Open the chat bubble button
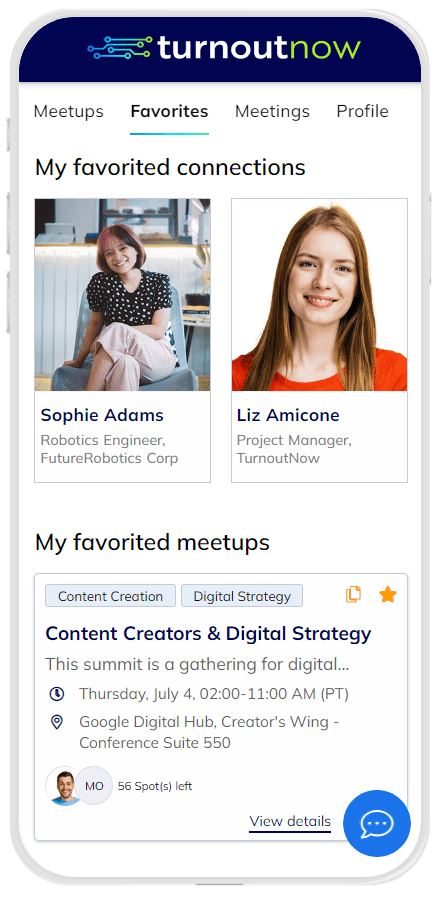The width and height of the screenshot is (440, 900). 376,823
